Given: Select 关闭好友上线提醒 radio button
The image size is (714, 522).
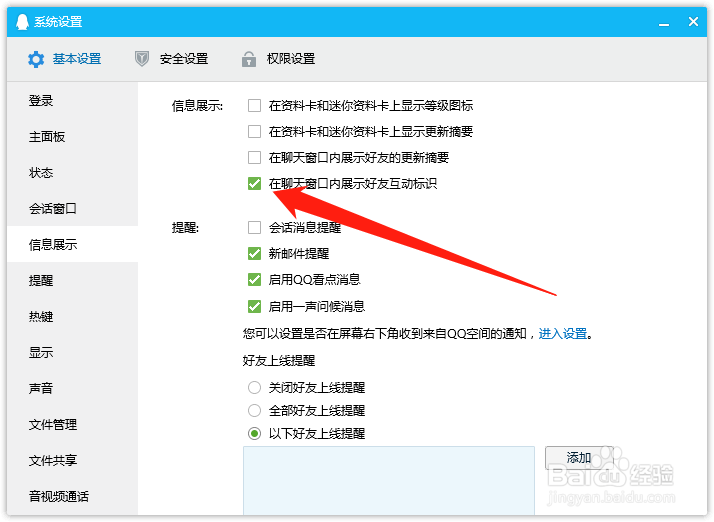Looking at the screenshot, I should coord(255,388).
